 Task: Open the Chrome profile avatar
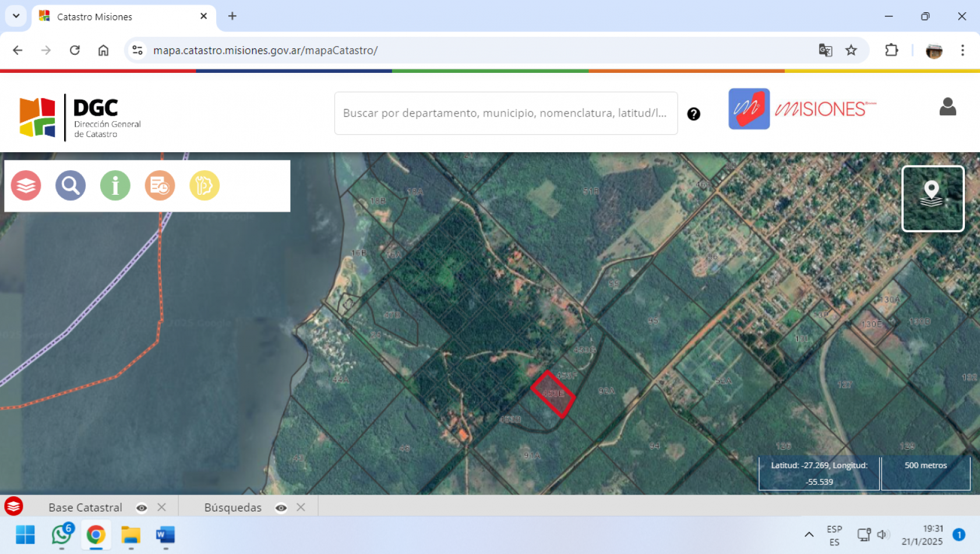click(934, 51)
